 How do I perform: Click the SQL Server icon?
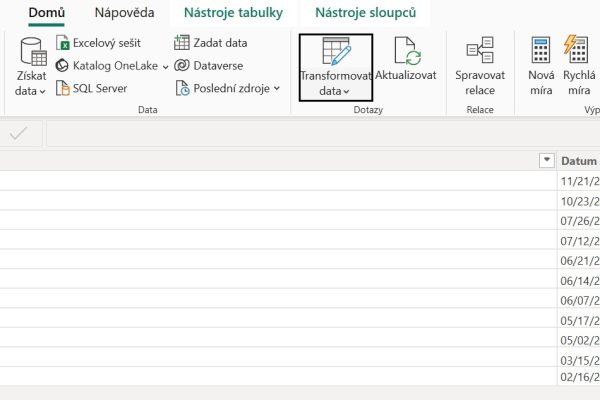62,88
